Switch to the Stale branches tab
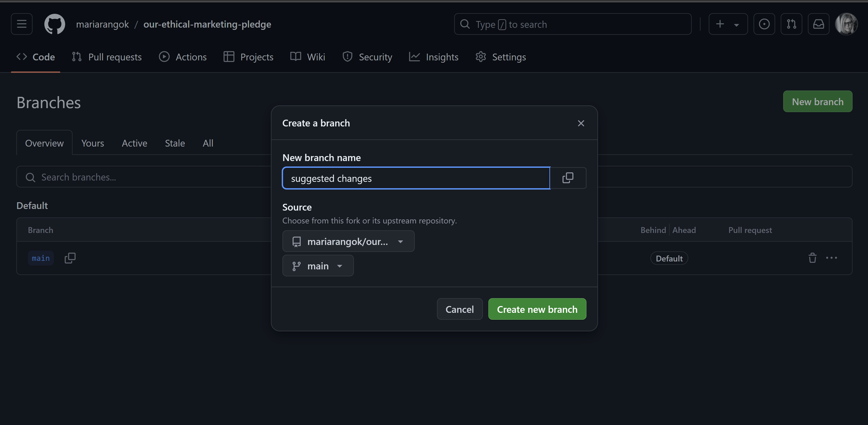 174,143
